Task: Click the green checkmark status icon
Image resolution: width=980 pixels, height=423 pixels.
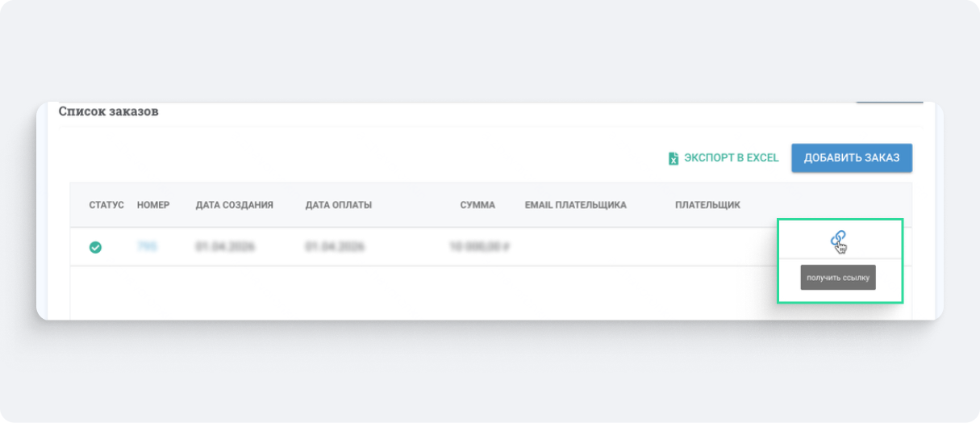Action: [x=95, y=247]
